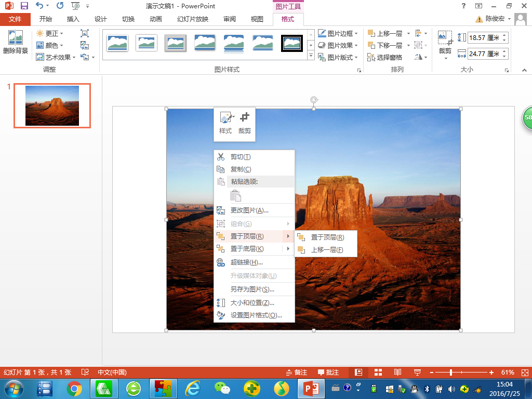This screenshot has width=532, height=399.
Task: Collapse the ribbon with the chevron arrow
Action: (x=525, y=70)
